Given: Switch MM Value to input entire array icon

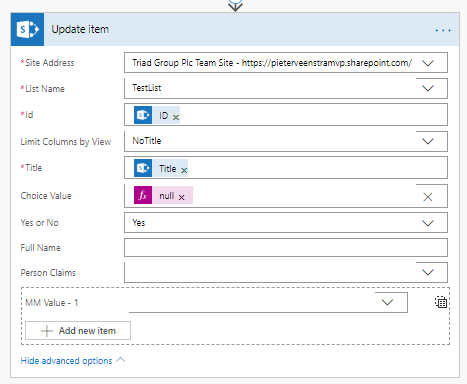Looking at the screenshot, I should [441, 302].
